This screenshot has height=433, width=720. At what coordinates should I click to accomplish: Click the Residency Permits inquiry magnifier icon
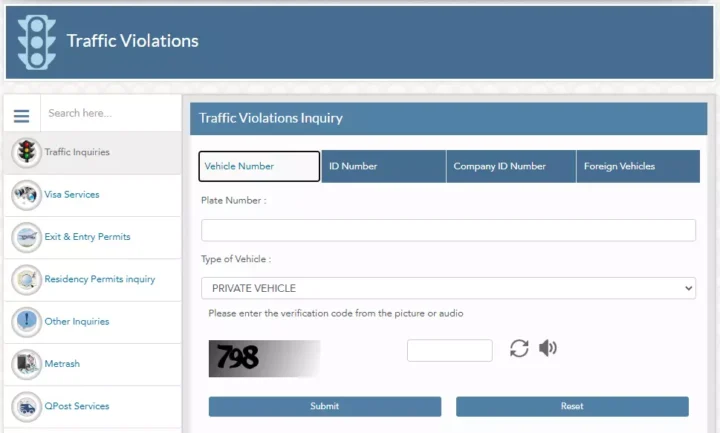coord(26,279)
